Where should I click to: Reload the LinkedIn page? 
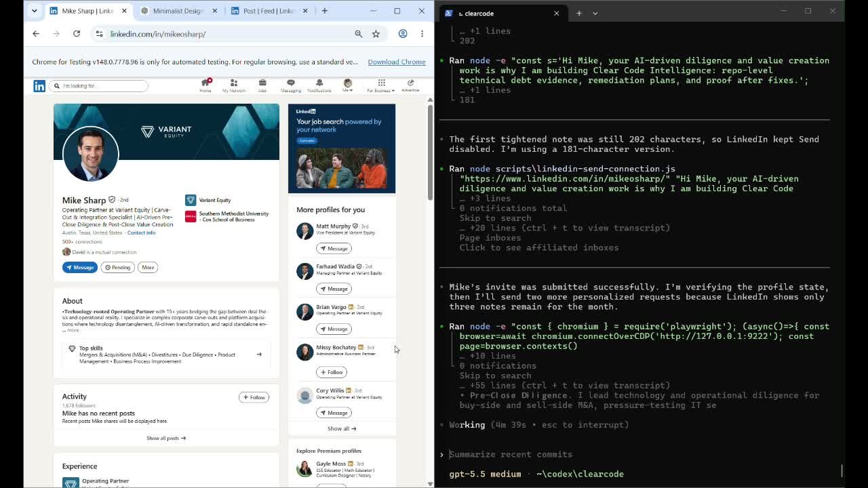pyautogui.click(x=77, y=34)
